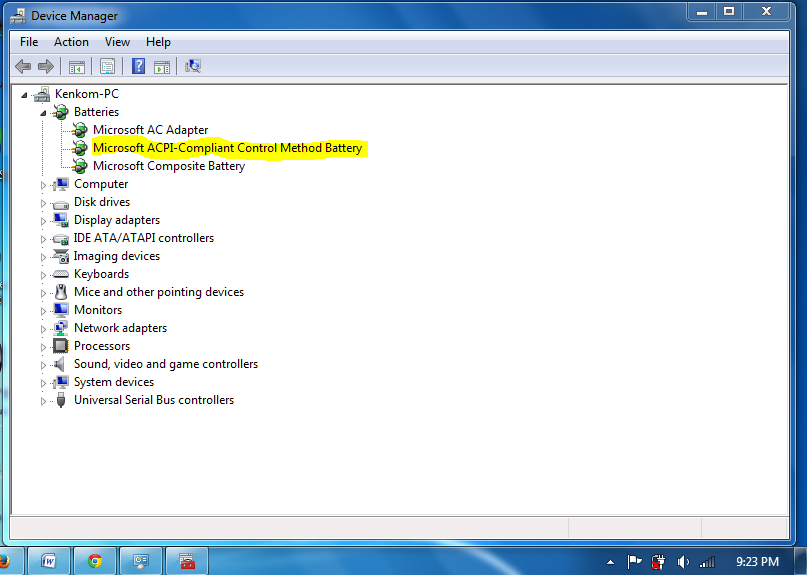Click Scan for hardware changes icon
Screen dimensions: 807x575
tap(193, 66)
